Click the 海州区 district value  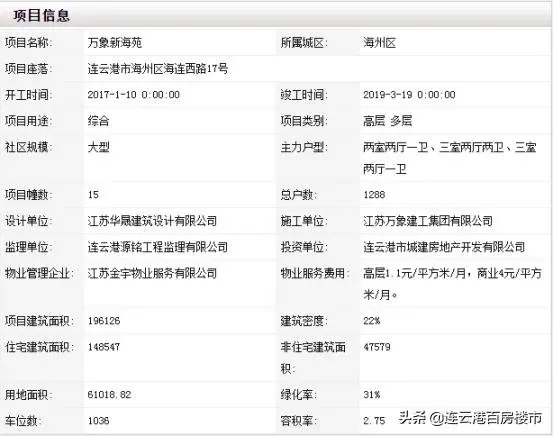pos(380,43)
